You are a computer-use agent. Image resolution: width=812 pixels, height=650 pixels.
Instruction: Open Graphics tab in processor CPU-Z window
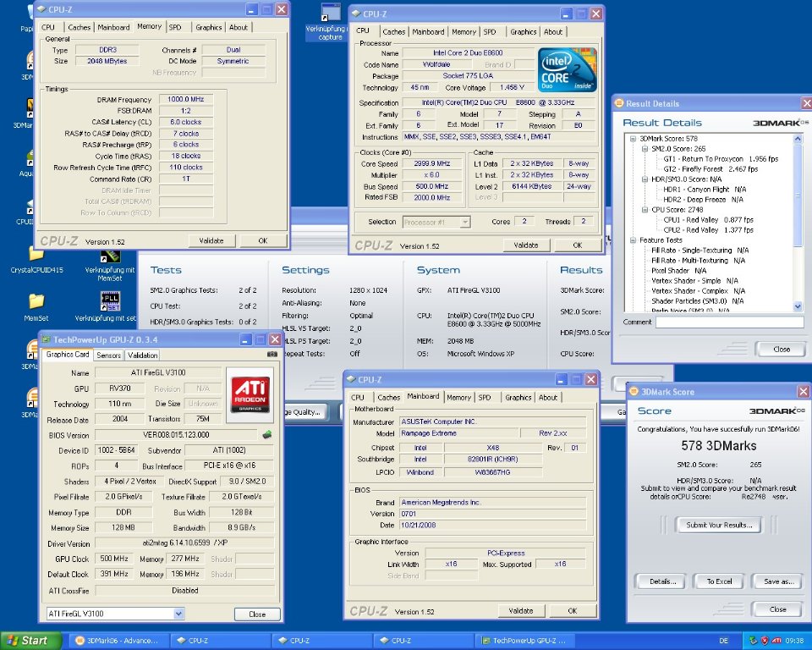click(523, 31)
